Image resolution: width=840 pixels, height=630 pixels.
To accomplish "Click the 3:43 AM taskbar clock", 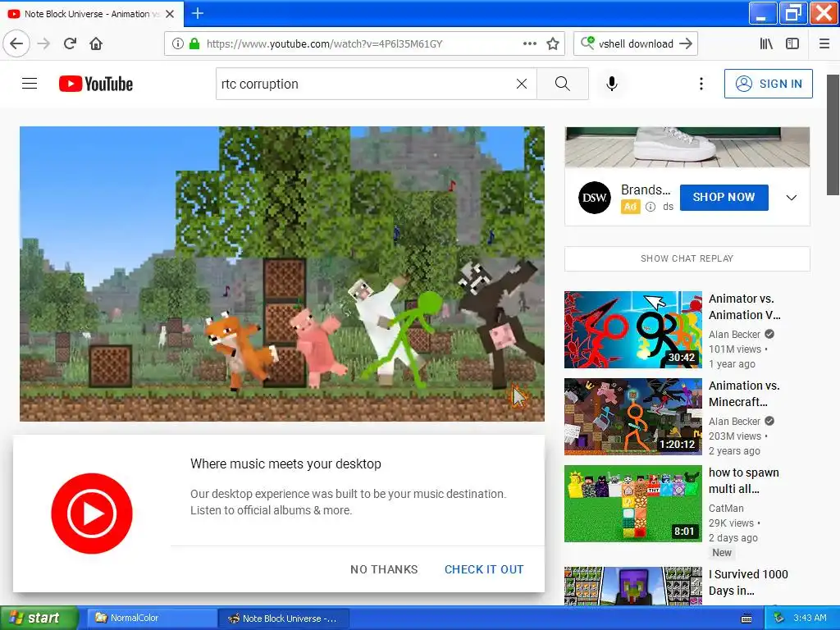I will click(x=810, y=619).
